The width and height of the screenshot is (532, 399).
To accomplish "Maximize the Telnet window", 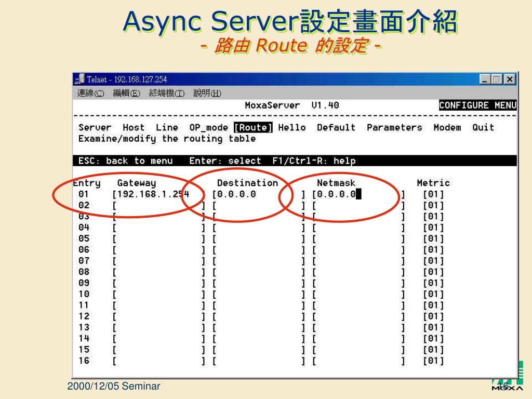I will pyautogui.click(x=497, y=79).
